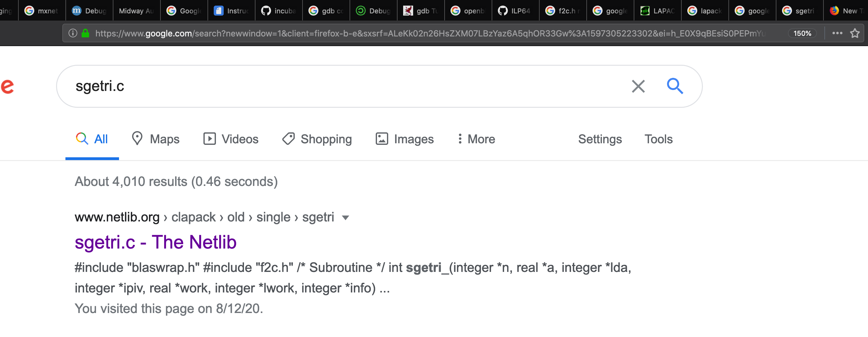
Task: Open the Maps search filter
Action: 155,139
